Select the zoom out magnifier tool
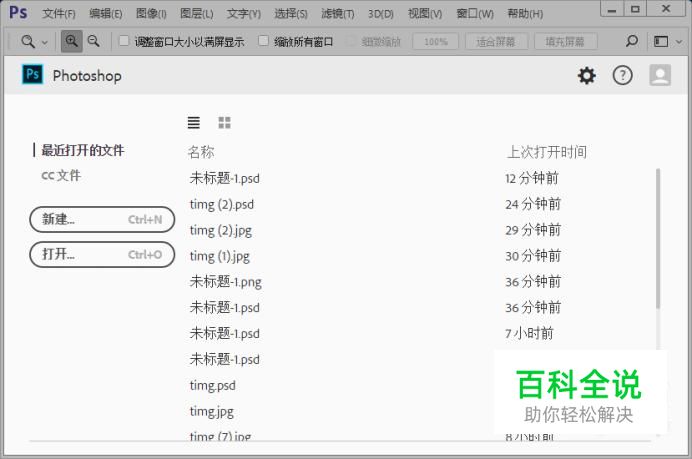The width and height of the screenshot is (692, 459). click(94, 41)
